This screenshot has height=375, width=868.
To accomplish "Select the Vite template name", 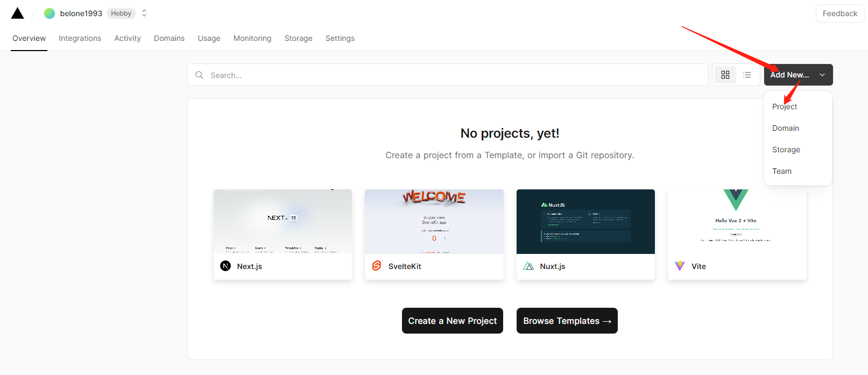I will coord(698,266).
